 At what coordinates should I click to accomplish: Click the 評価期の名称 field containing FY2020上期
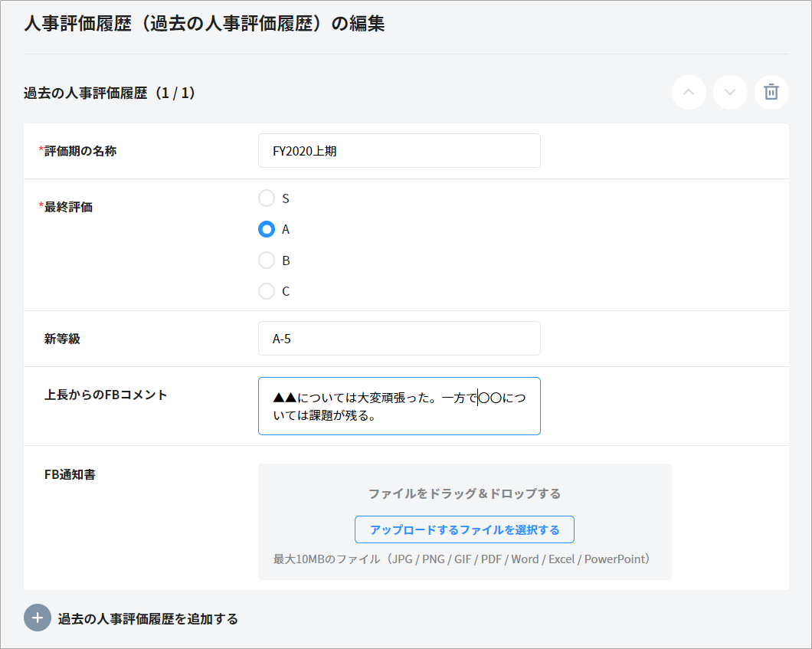(x=399, y=151)
